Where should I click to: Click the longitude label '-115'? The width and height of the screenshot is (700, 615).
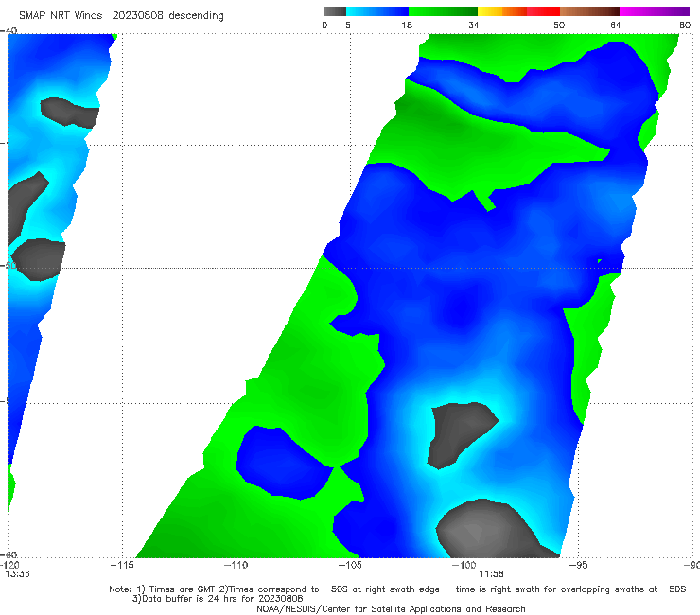click(x=122, y=565)
